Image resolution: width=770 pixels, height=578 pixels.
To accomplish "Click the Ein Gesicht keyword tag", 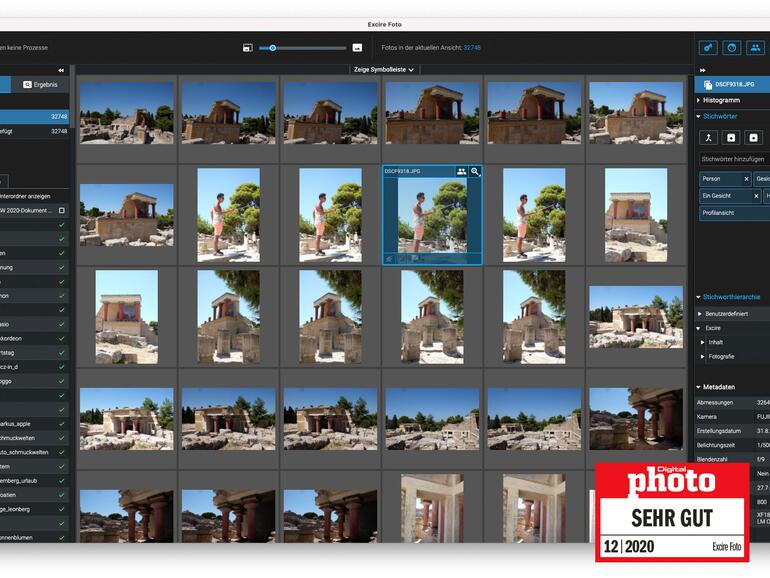I will click(x=730, y=195).
